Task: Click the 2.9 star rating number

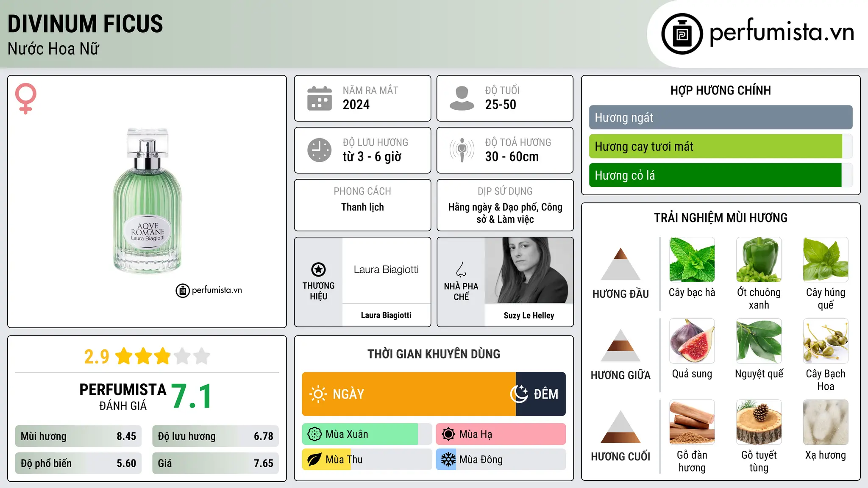Action: coord(97,356)
